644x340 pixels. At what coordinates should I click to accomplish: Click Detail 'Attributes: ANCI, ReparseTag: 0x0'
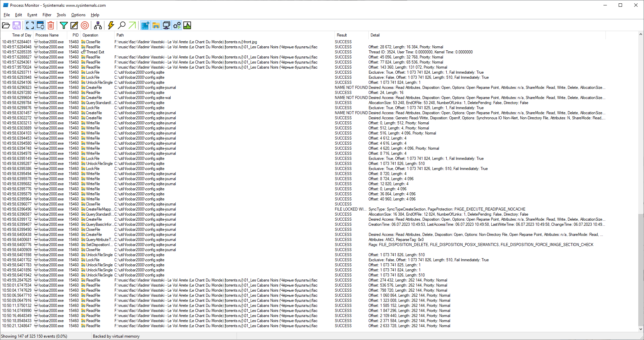coord(396,240)
